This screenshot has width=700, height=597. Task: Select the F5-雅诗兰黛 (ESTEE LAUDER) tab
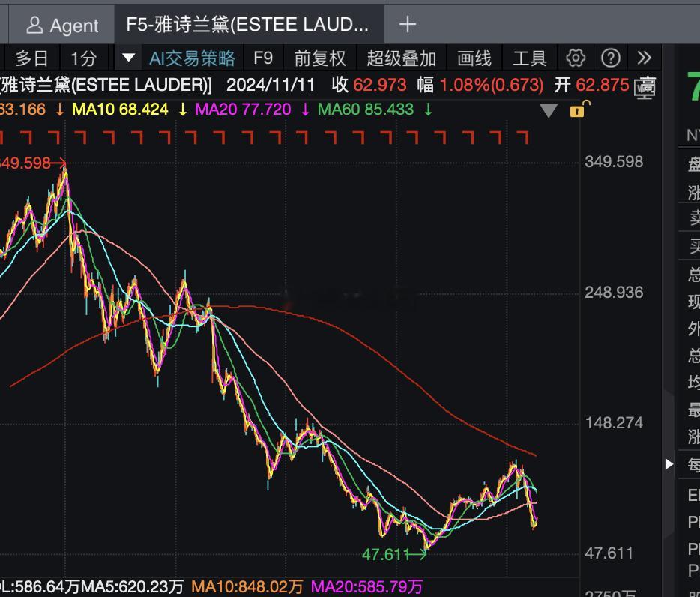pyautogui.click(x=249, y=25)
